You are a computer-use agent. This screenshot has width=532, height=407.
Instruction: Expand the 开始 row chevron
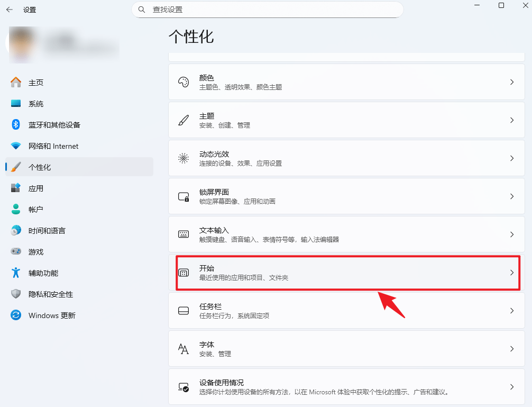point(511,273)
